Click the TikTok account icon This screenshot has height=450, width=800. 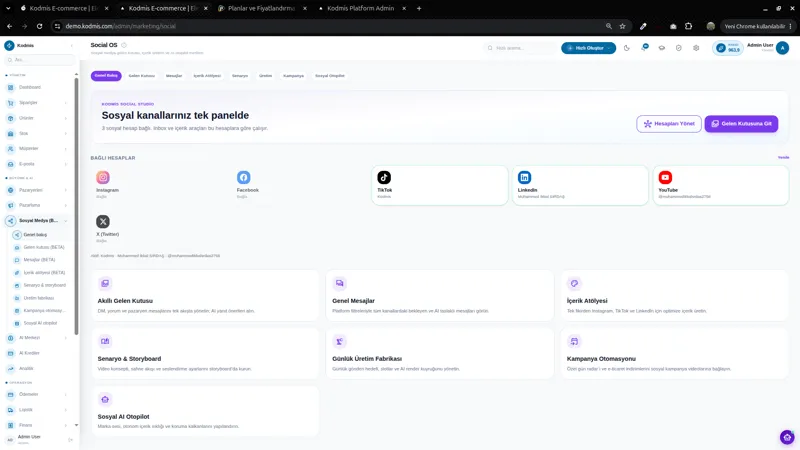[x=384, y=177]
